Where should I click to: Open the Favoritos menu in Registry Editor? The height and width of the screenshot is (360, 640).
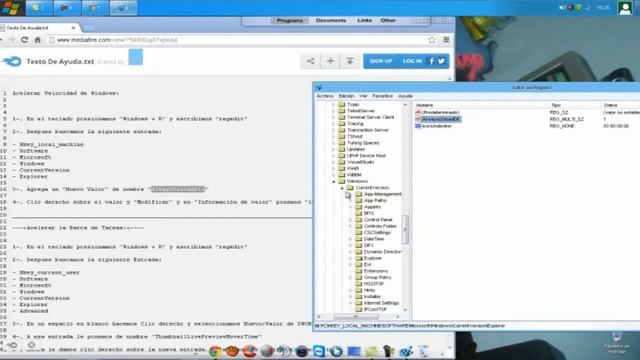[382, 96]
